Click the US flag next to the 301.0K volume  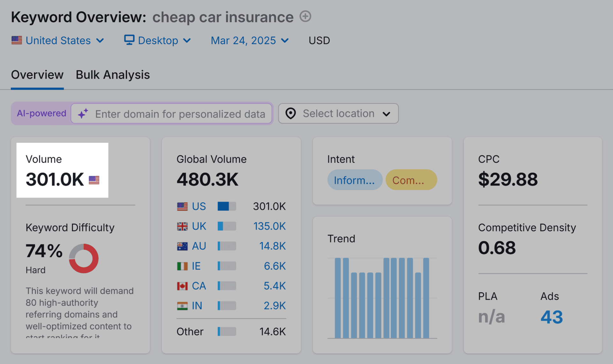94,180
